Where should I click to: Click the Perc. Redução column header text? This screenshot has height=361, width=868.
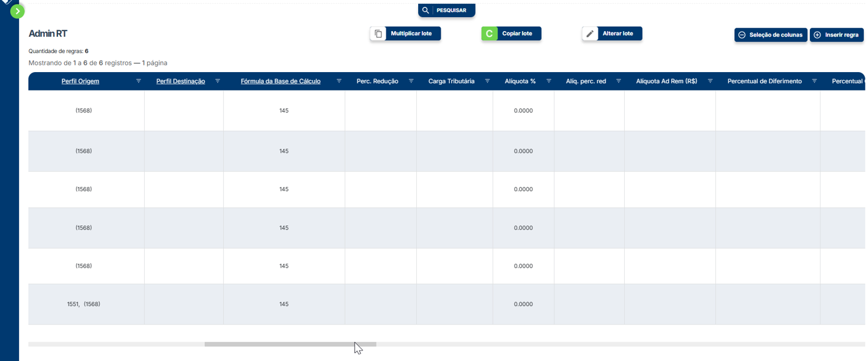[x=377, y=81]
